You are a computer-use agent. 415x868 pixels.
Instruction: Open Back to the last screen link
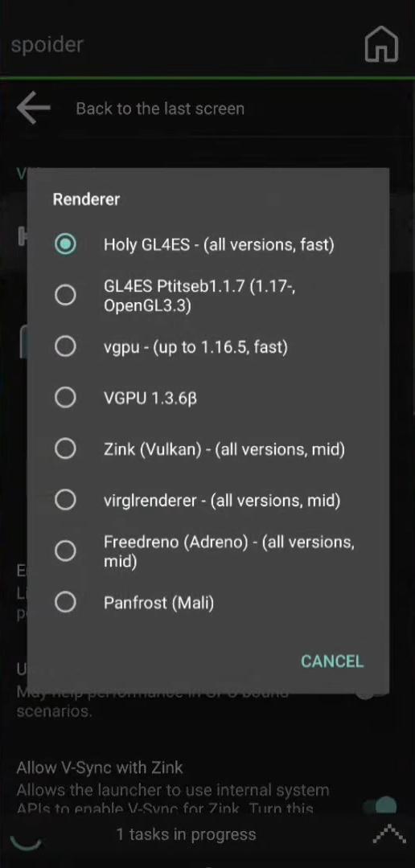(x=160, y=108)
